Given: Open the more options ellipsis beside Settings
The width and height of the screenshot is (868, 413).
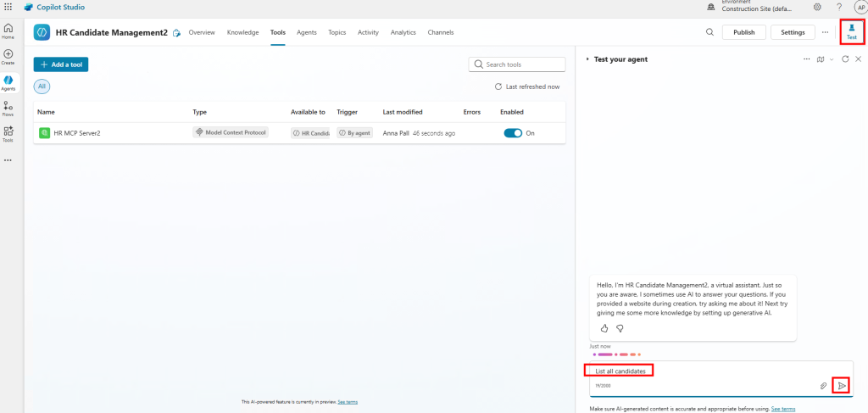Looking at the screenshot, I should point(825,32).
